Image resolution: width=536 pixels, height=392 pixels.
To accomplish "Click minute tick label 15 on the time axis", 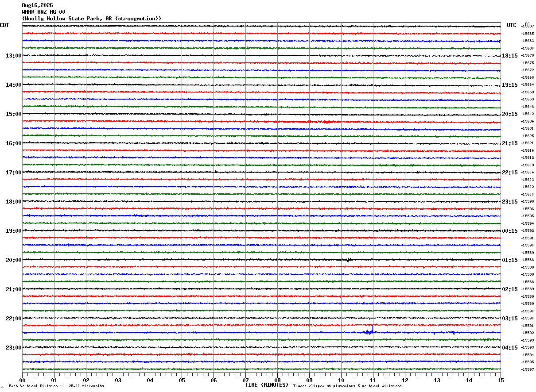I will pyautogui.click(x=501, y=380).
